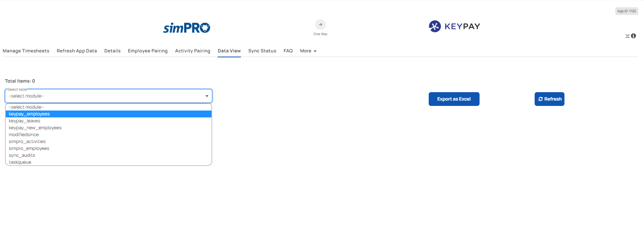Click the One Way arrow icon
This screenshot has height=226, width=644.
click(320, 24)
